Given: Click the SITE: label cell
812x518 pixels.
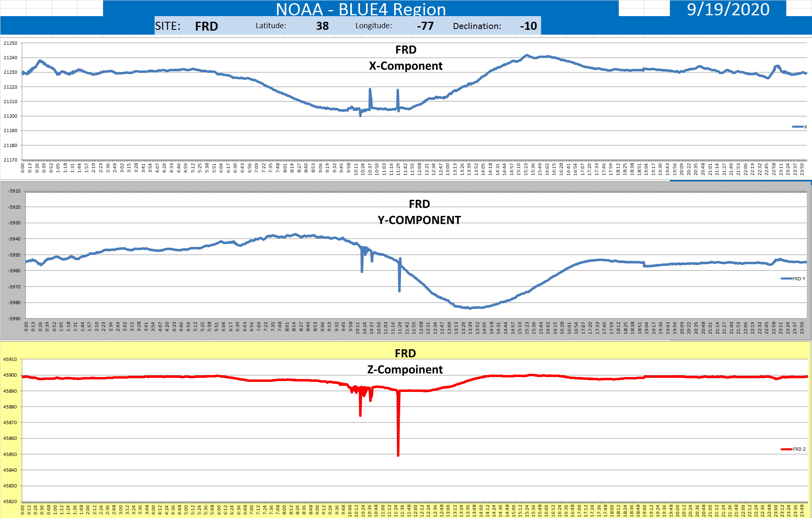Looking at the screenshot, I should (x=168, y=26).
